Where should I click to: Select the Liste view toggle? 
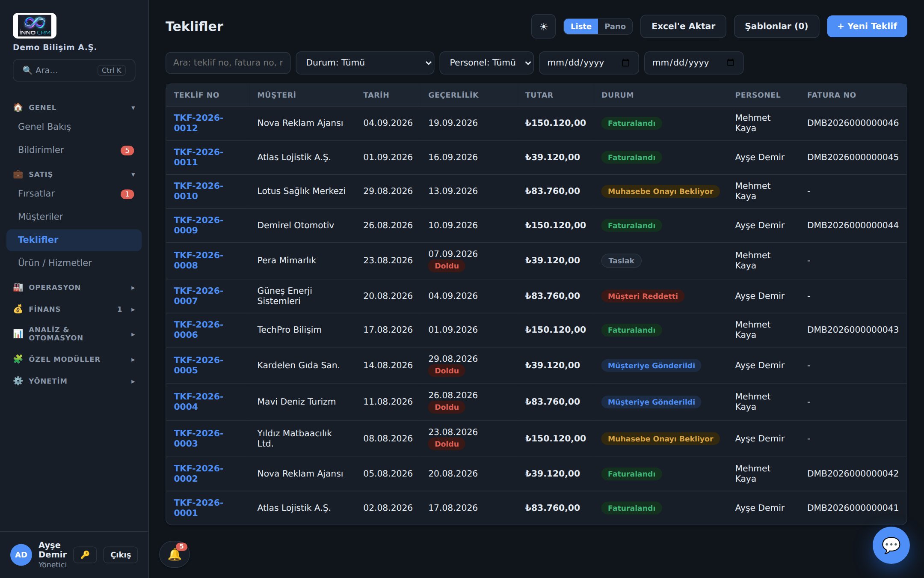click(580, 27)
